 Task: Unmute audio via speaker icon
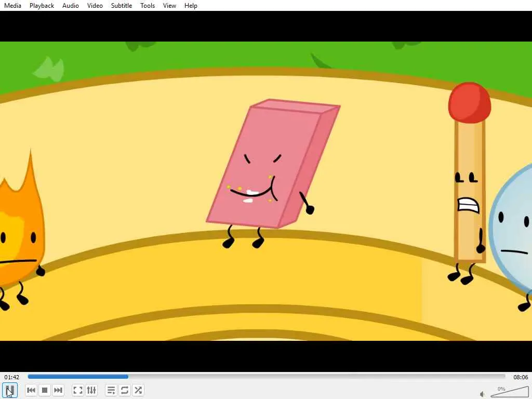[x=483, y=394]
